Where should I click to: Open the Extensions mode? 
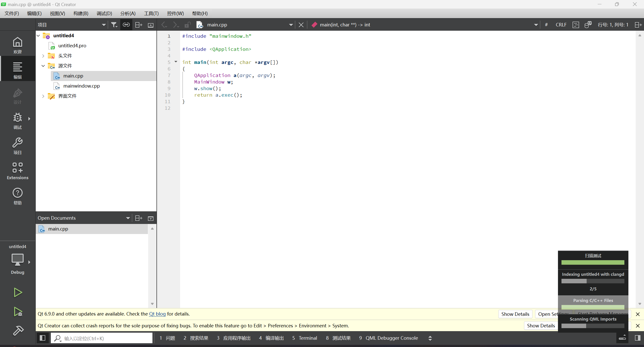[x=18, y=171]
